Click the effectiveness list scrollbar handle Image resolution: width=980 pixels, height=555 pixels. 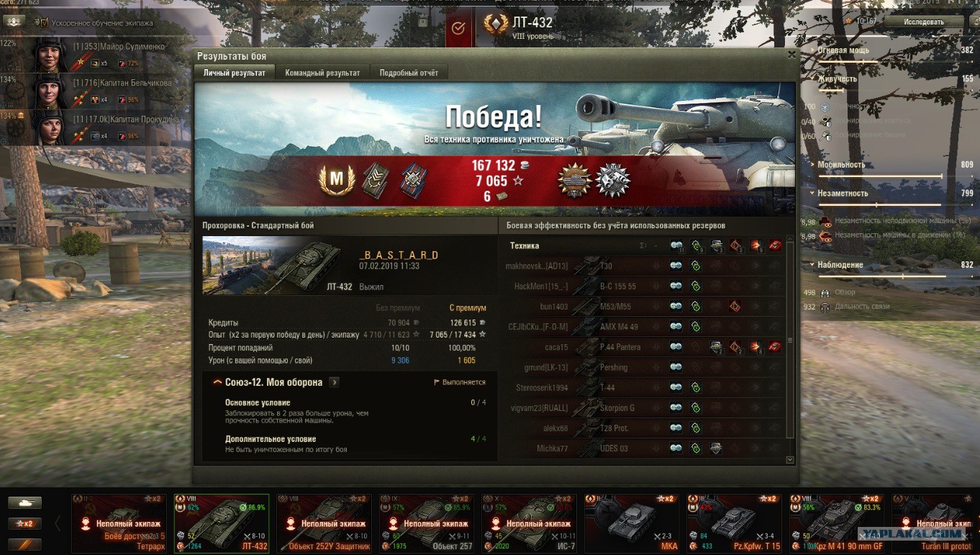click(789, 340)
